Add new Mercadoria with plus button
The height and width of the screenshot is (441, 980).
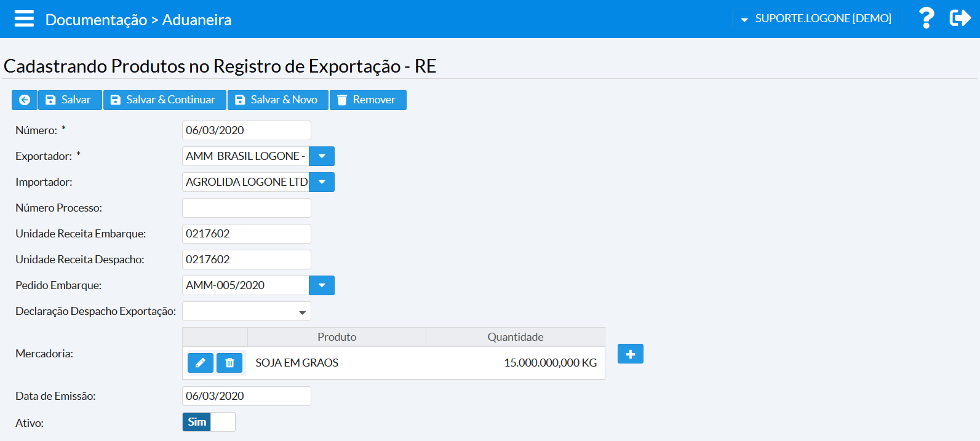630,354
